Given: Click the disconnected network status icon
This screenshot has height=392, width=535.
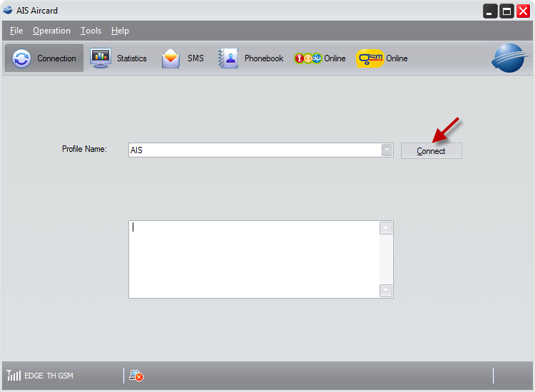Looking at the screenshot, I should coord(136,376).
